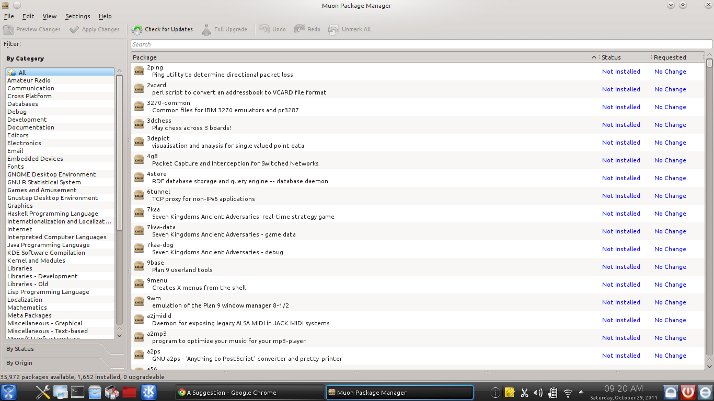
Task: Click the package list vertical scrollbar
Action: [x=708, y=200]
